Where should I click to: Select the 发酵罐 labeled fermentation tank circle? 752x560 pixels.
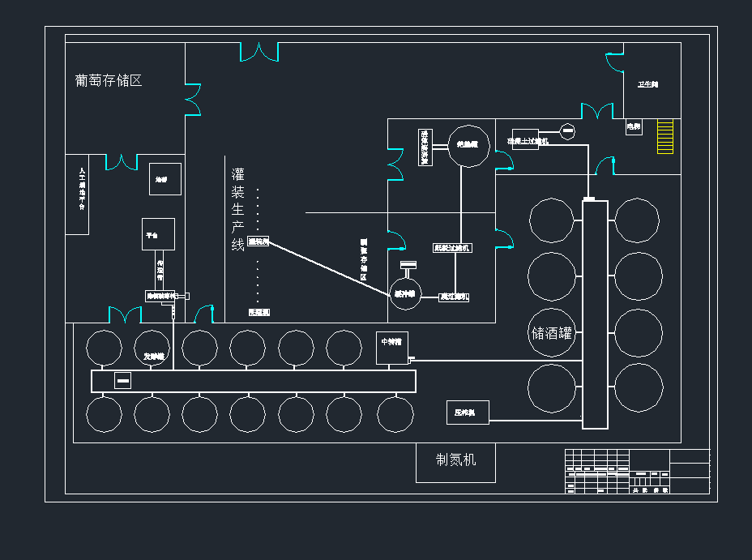152,348
